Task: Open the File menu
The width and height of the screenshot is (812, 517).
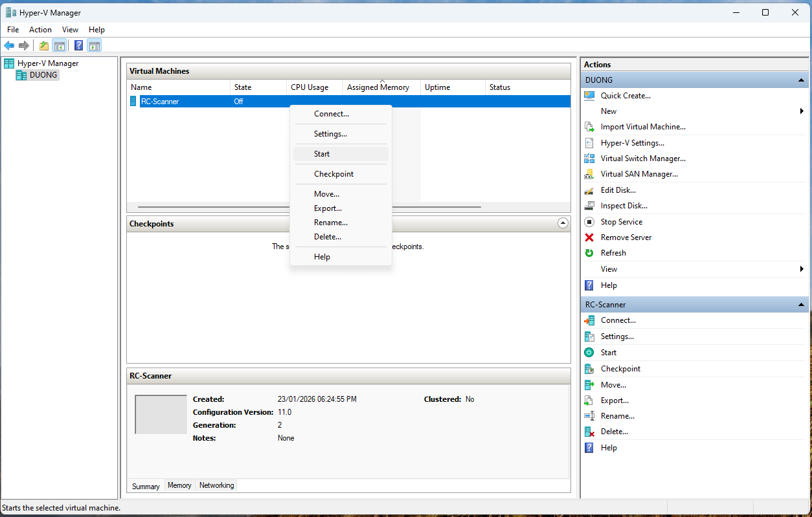Action: pos(13,30)
